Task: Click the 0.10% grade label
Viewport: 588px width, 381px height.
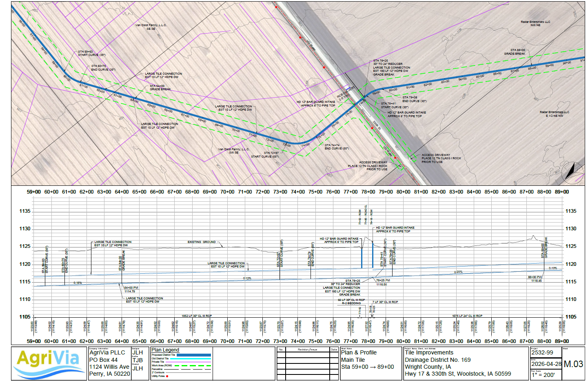Action: tap(553, 268)
